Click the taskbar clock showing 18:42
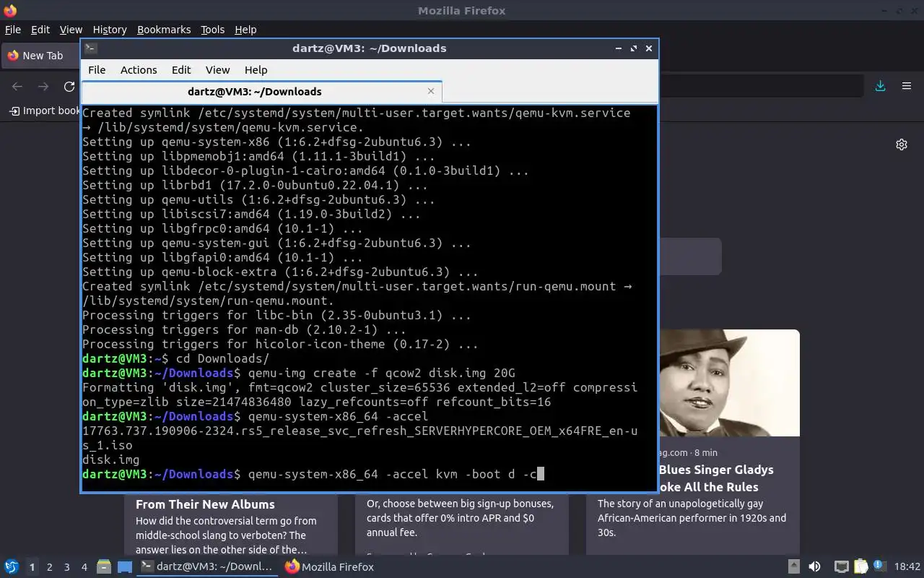The height and width of the screenshot is (578, 924). [x=907, y=567]
